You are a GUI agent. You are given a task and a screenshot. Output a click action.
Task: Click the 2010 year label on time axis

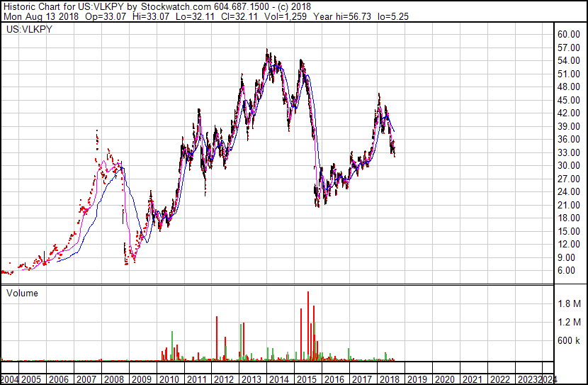[169, 379]
